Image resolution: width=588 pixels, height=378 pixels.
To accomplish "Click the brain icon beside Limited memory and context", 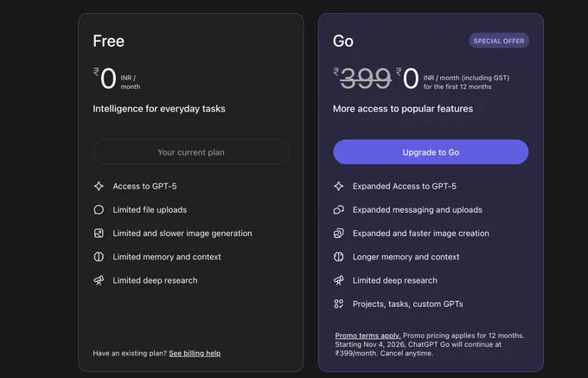I will pos(99,257).
